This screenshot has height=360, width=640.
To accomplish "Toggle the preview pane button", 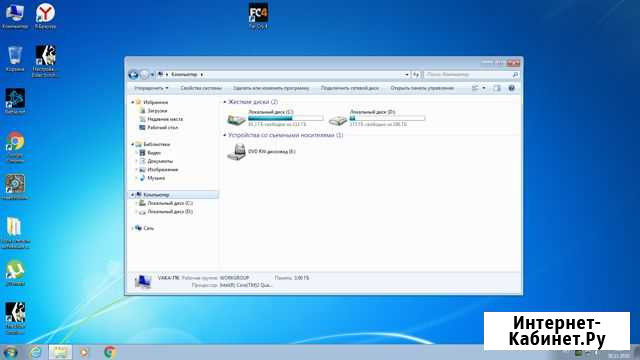I will [497, 88].
